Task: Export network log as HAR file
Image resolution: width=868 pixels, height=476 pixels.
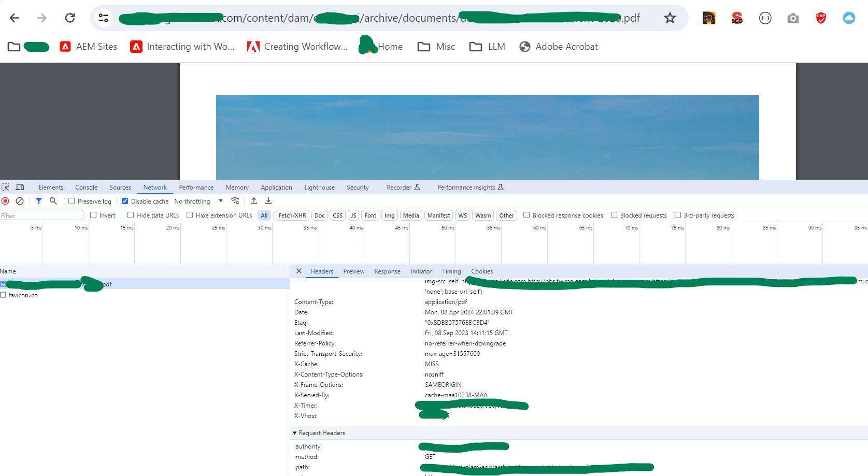Action: [x=268, y=201]
